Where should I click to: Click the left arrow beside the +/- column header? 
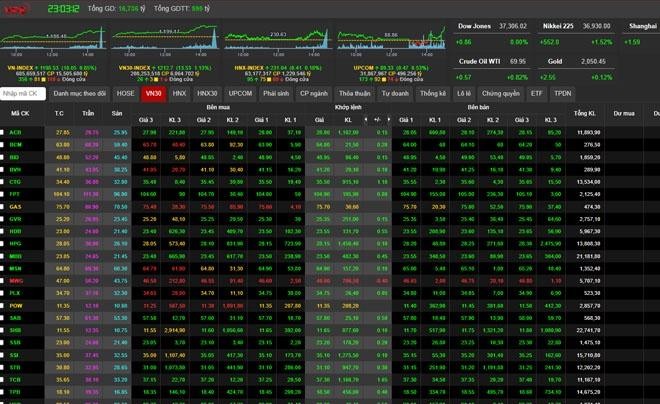pyautogui.click(x=365, y=120)
